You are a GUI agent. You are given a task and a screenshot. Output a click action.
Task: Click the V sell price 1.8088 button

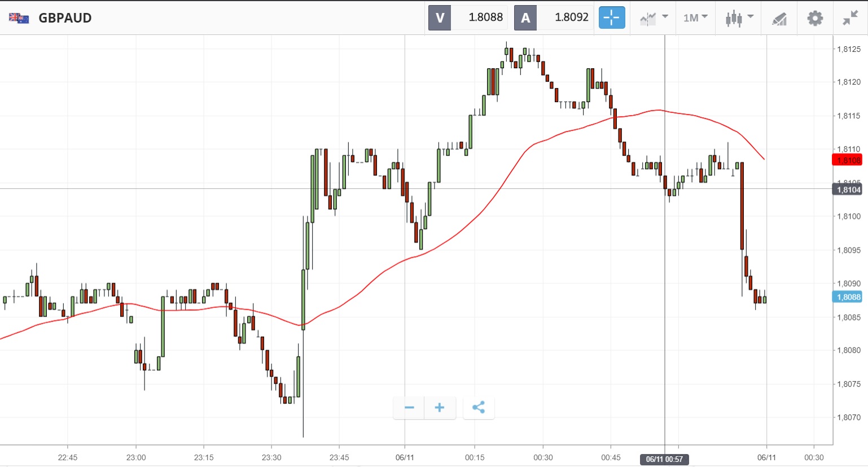(468, 17)
